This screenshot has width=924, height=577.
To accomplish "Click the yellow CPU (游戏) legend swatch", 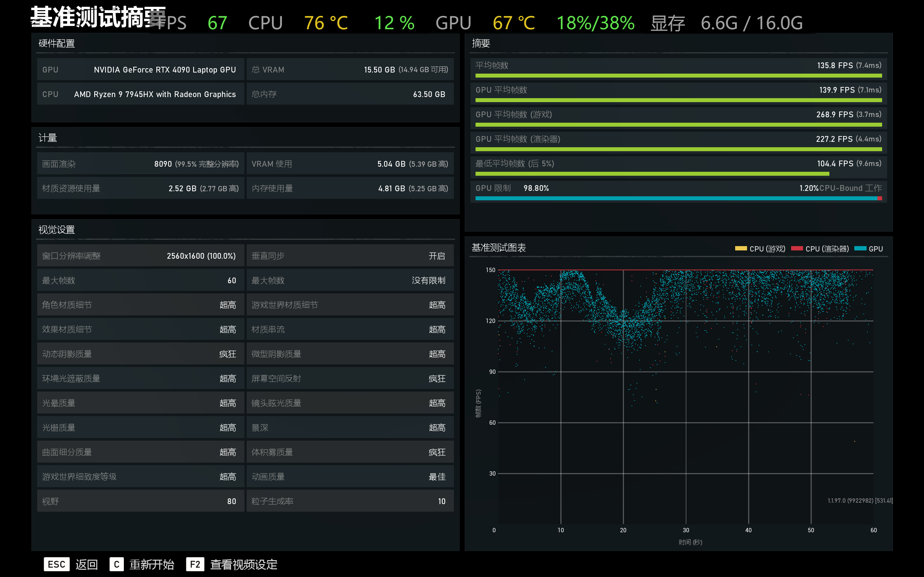I will [x=741, y=248].
